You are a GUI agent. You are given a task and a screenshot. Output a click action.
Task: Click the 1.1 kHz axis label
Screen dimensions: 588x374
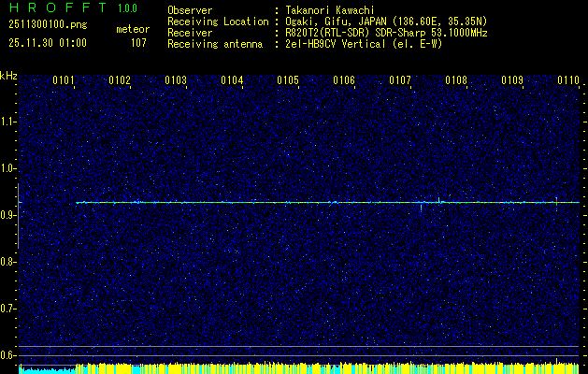pyautogui.click(x=8, y=122)
